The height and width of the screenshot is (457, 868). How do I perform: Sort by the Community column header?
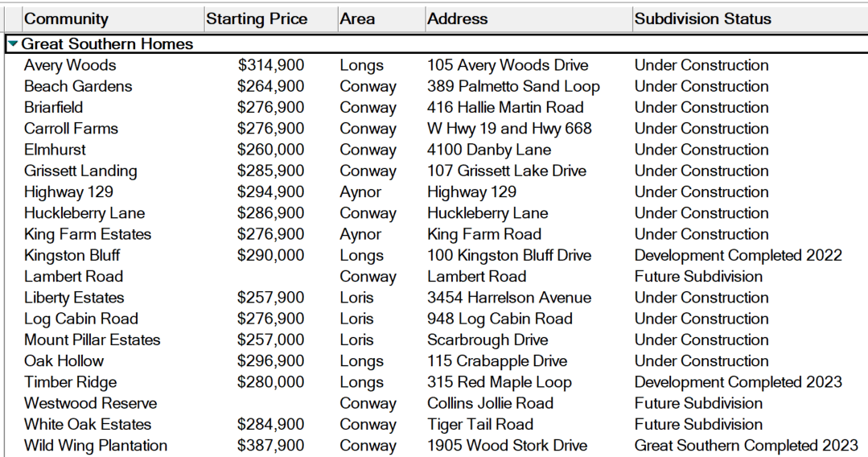coord(67,19)
